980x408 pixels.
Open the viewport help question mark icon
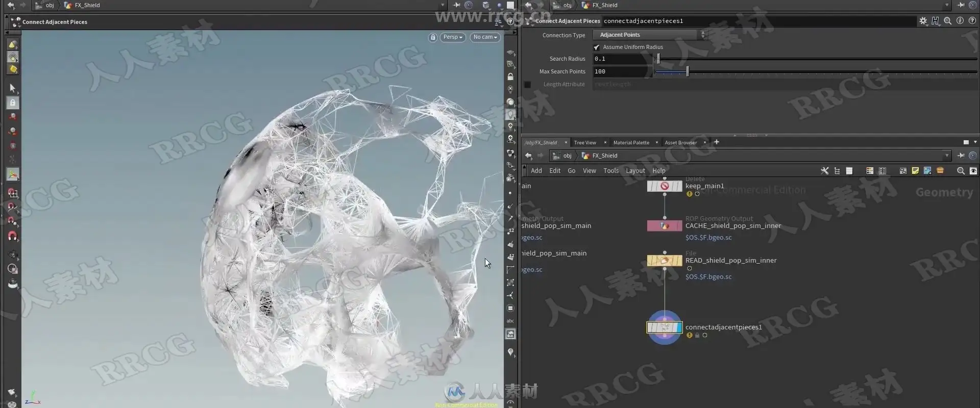coord(510,21)
